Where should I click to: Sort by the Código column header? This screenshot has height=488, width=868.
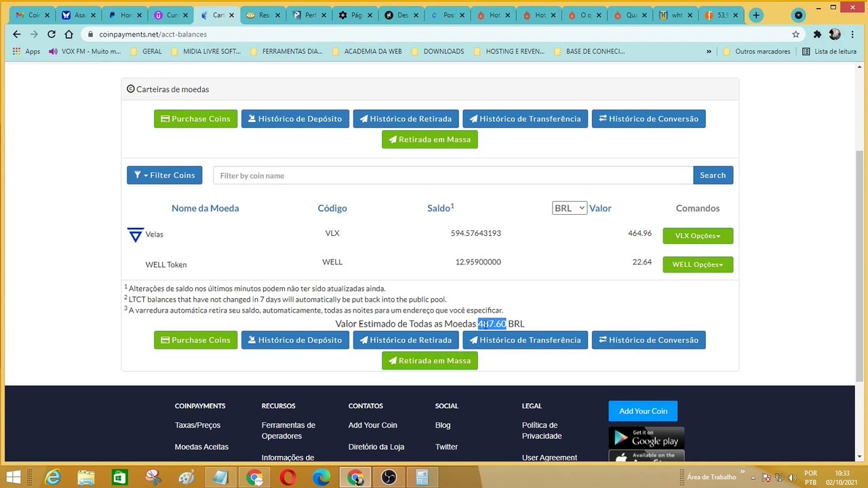332,208
